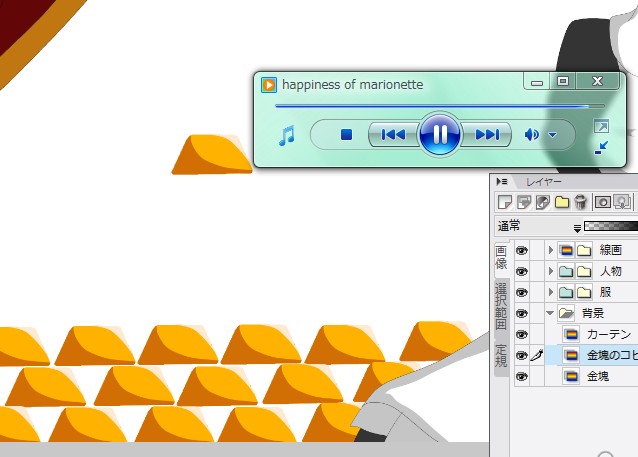Image resolution: width=638 pixels, height=457 pixels.
Task: Open the layer panel flyout menu
Action: coord(502,181)
